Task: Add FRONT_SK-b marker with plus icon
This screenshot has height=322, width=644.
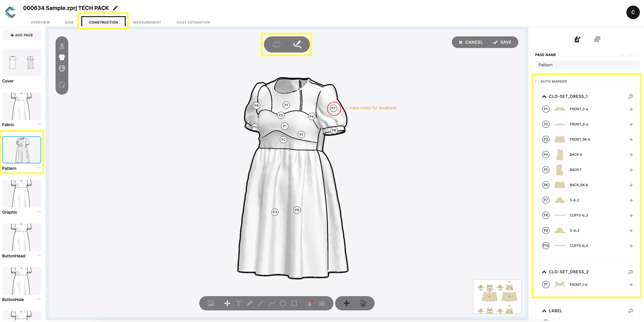Action: click(631, 140)
